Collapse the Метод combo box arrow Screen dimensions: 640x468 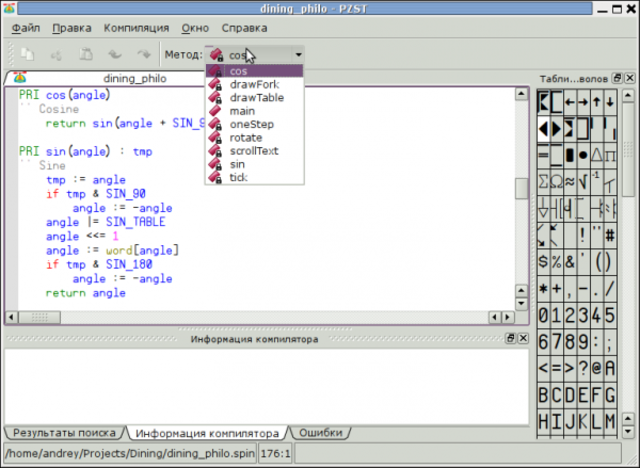tap(298, 55)
